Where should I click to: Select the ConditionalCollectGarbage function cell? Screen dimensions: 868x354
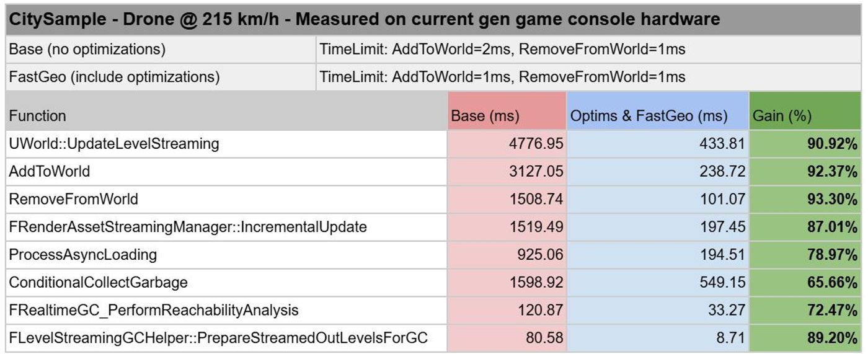tap(226, 283)
